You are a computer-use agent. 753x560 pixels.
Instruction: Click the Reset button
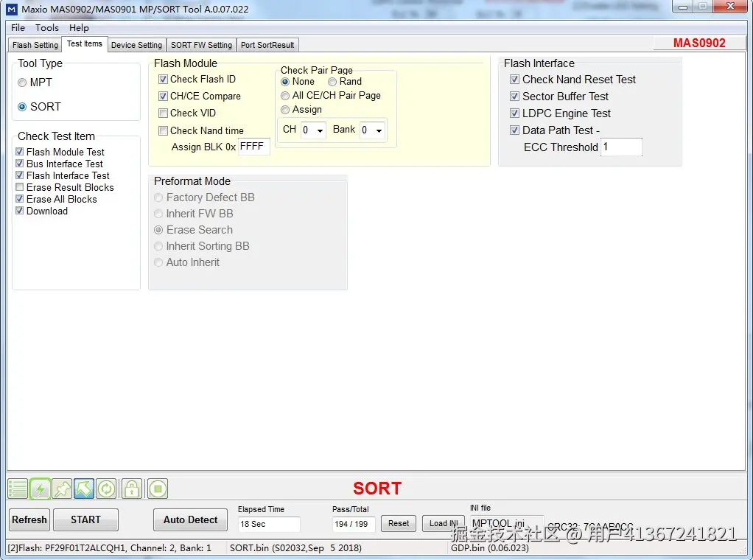click(399, 523)
